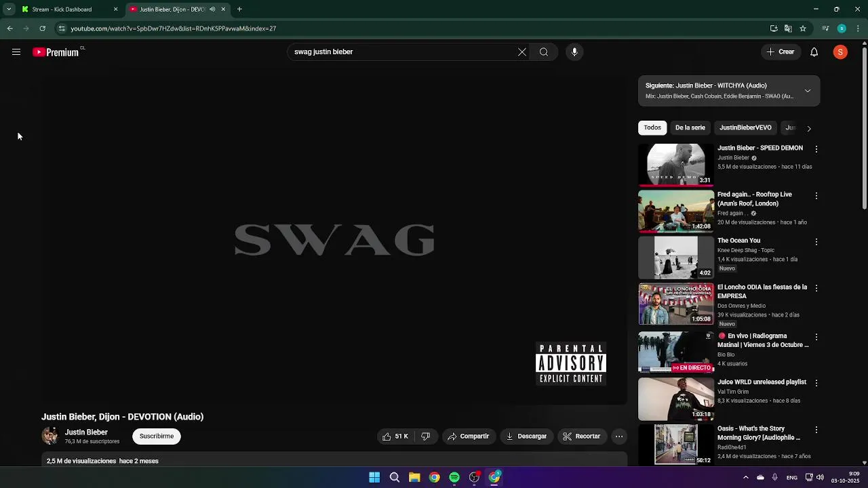Viewport: 868px width, 488px height.
Task: Open Chrome profile avatar in toolbar
Action: click(x=842, y=28)
